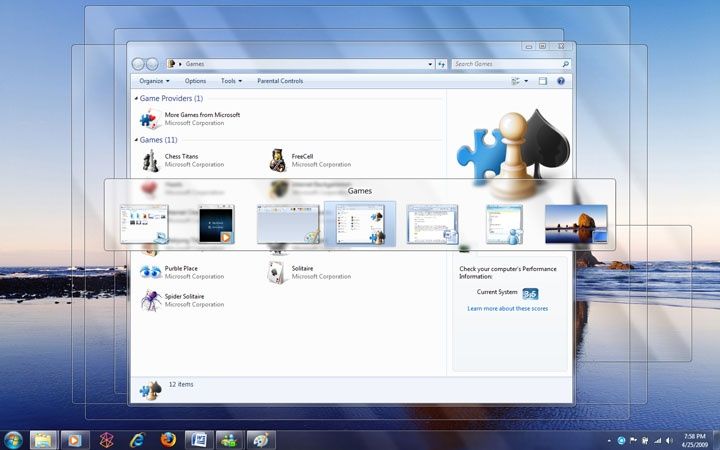Click the Games folder icon in address bar
Viewport: 720px width, 450px height.
[171, 64]
